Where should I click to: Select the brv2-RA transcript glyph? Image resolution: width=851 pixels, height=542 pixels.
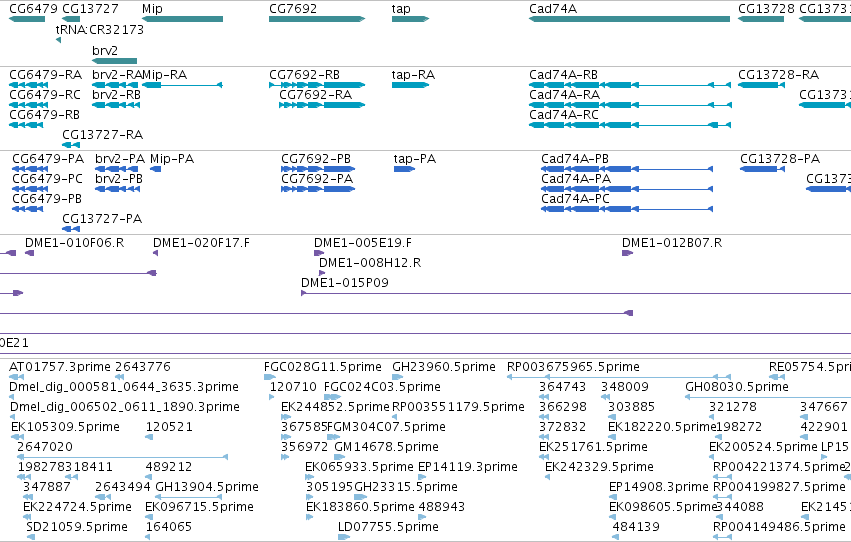pyautogui.click(x=116, y=85)
